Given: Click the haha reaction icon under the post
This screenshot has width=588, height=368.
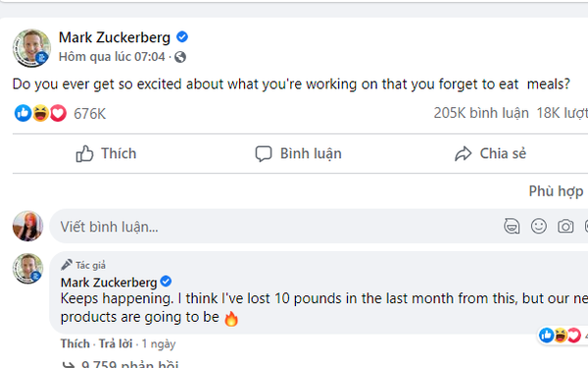Looking at the screenshot, I should point(40,113).
